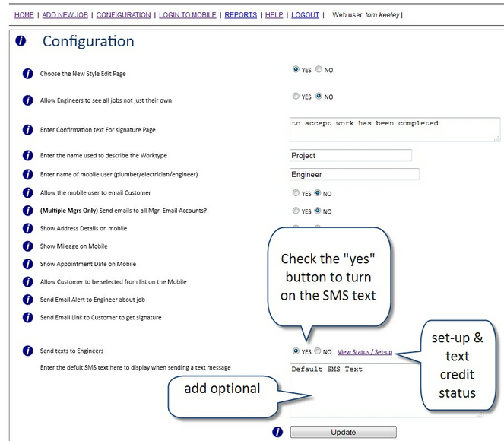Click the Worktype name field containing Project
The image size is (504, 441).
point(350,155)
